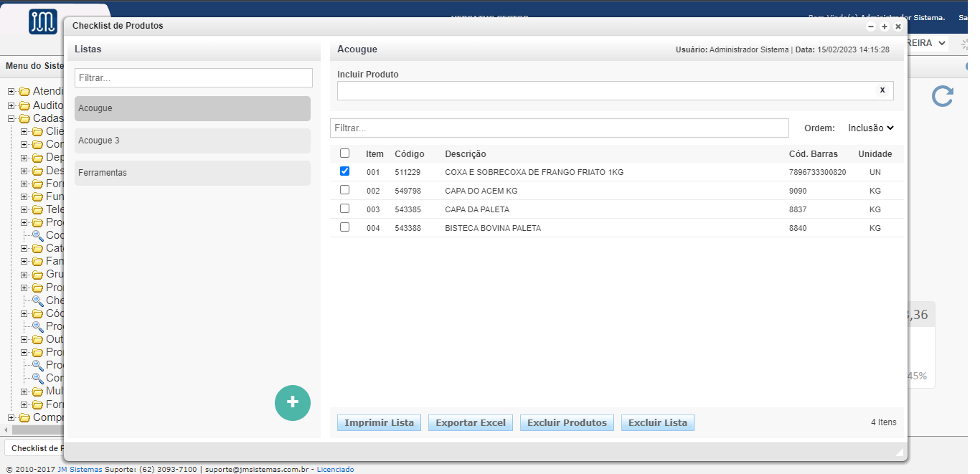
Task: Check the CAPA DO ACEM KG row
Action: click(345, 190)
